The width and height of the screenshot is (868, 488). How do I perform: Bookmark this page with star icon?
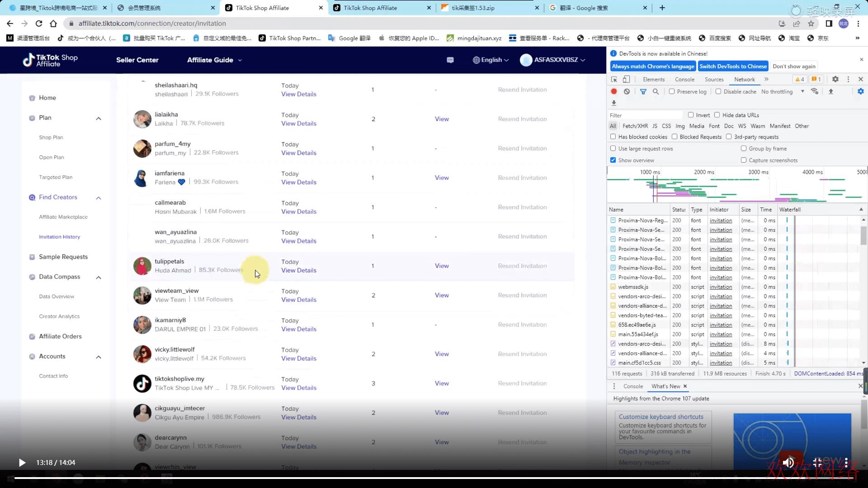811,23
